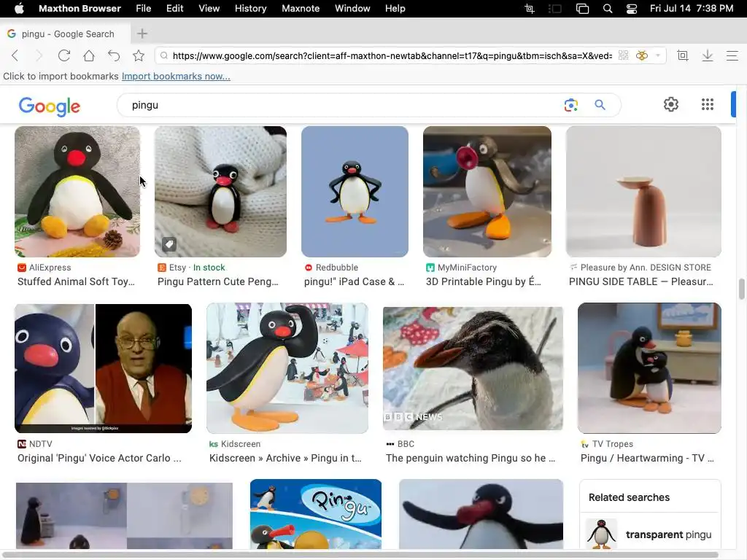Open the QR code icon in address bar

[623, 55]
